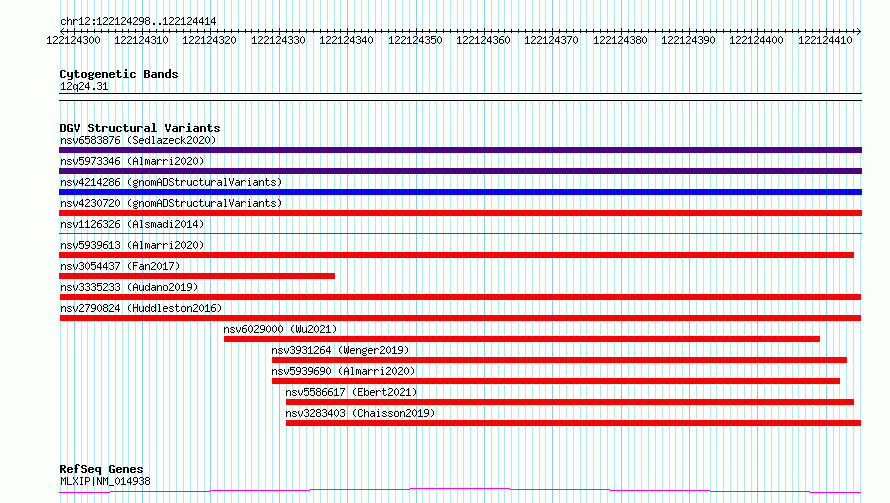The height and width of the screenshot is (503, 890).
Task: Click the 12q24.31 band label
Action: click(84, 86)
